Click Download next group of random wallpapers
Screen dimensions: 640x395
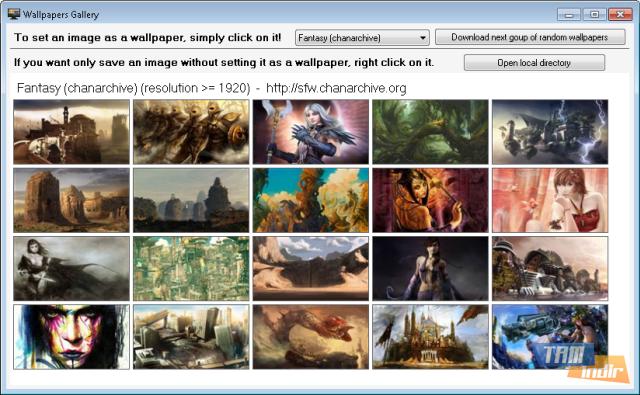pos(530,37)
